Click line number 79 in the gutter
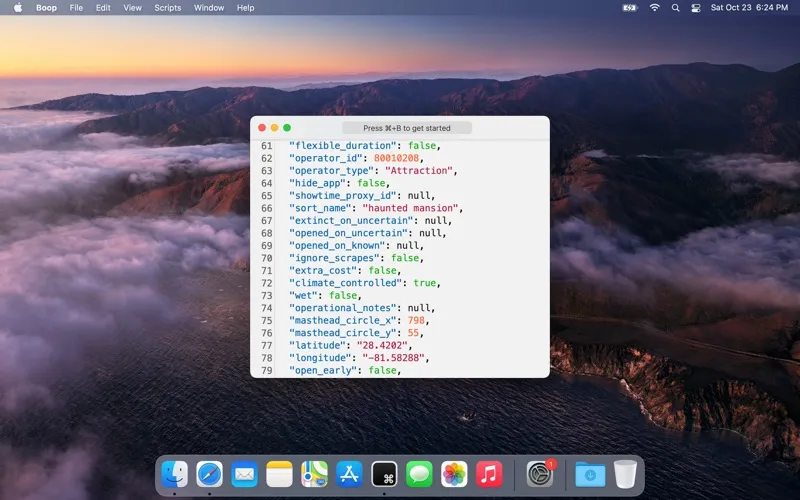 (x=267, y=370)
